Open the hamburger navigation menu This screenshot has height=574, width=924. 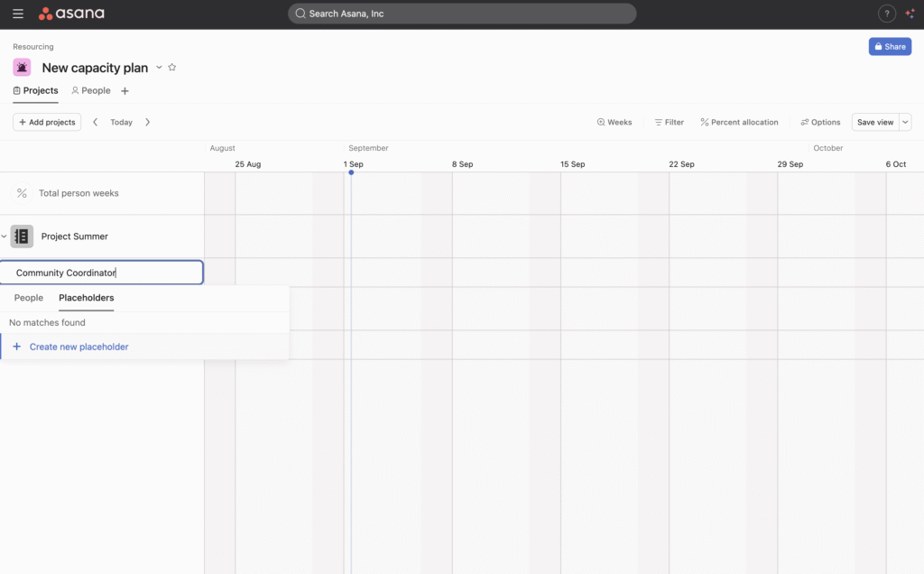(18, 14)
